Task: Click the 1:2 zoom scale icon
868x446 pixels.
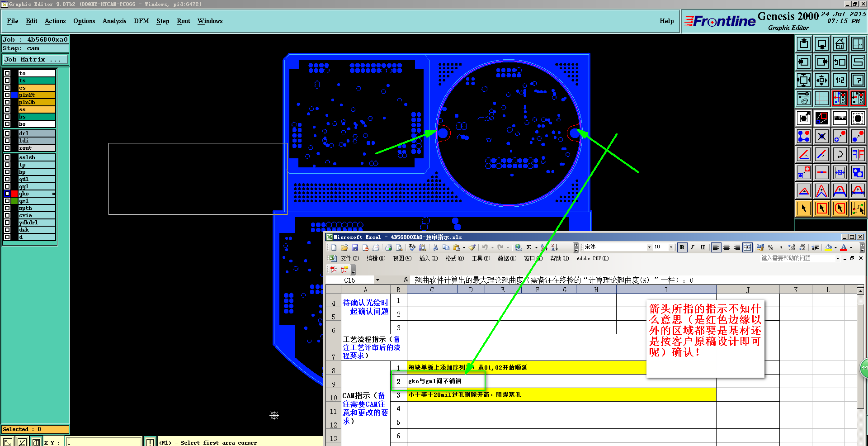Action: point(840,80)
